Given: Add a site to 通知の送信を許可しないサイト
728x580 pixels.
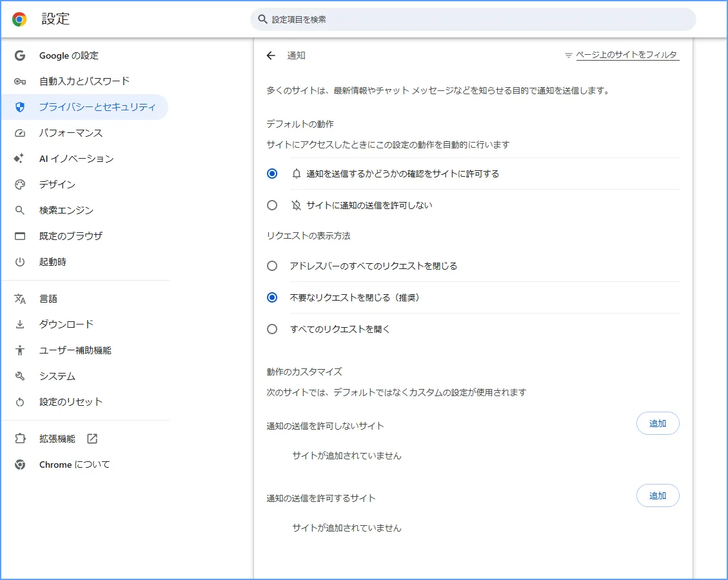Looking at the screenshot, I should pos(658,423).
